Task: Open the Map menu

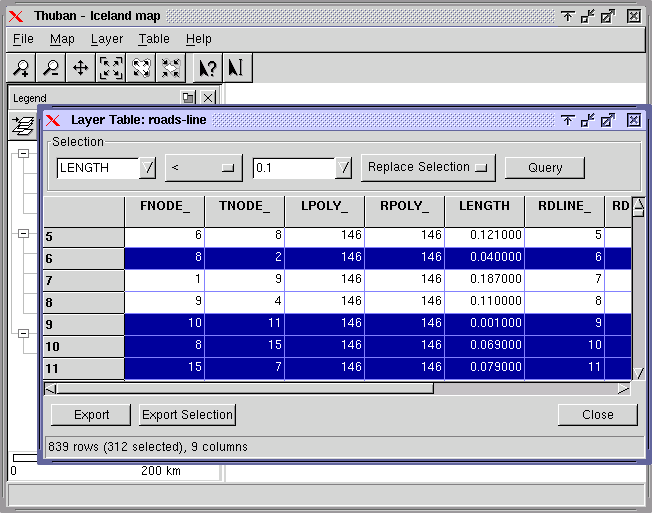Action: [x=62, y=39]
